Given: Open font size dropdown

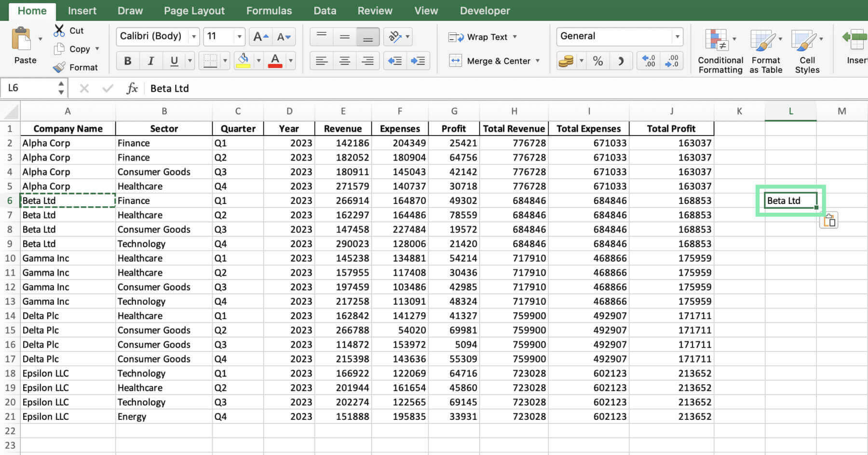Looking at the screenshot, I should click(239, 37).
